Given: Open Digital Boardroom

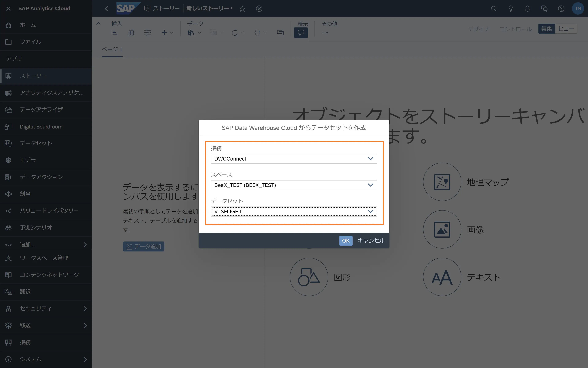Looking at the screenshot, I should pyautogui.click(x=46, y=126).
